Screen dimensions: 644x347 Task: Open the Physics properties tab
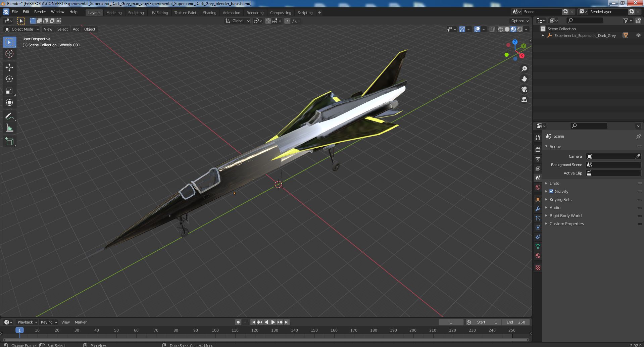(x=538, y=228)
